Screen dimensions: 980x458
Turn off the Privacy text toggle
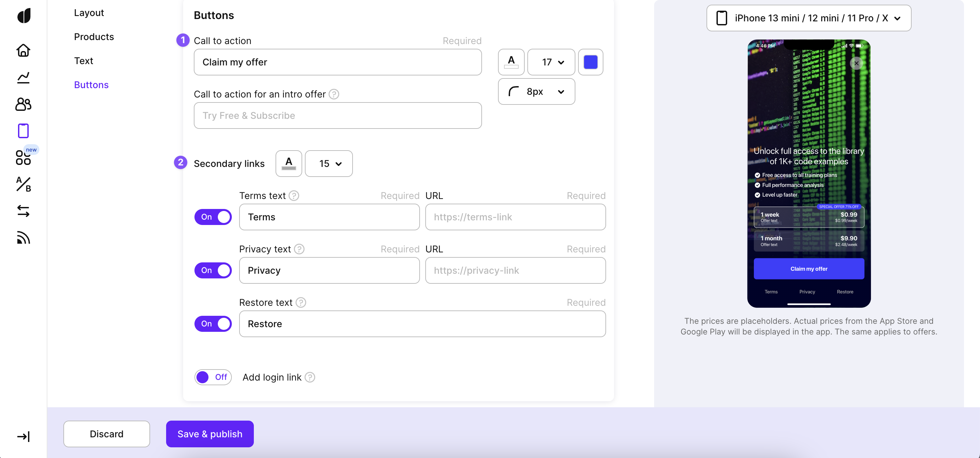(x=213, y=270)
